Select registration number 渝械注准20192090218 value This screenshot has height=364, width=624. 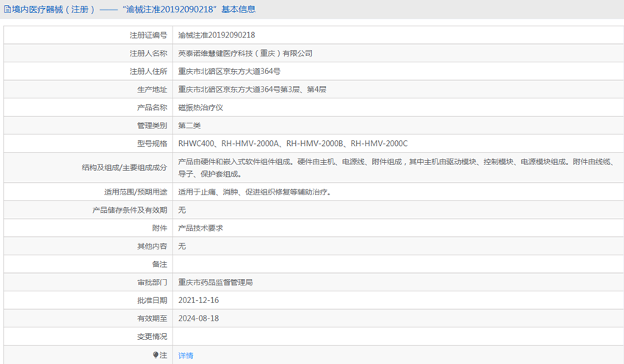(x=217, y=35)
